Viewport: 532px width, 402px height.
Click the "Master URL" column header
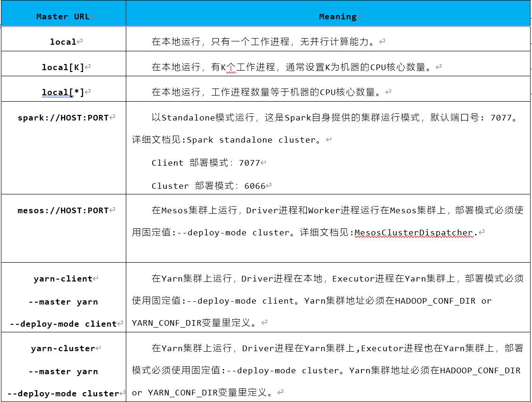[x=63, y=16]
